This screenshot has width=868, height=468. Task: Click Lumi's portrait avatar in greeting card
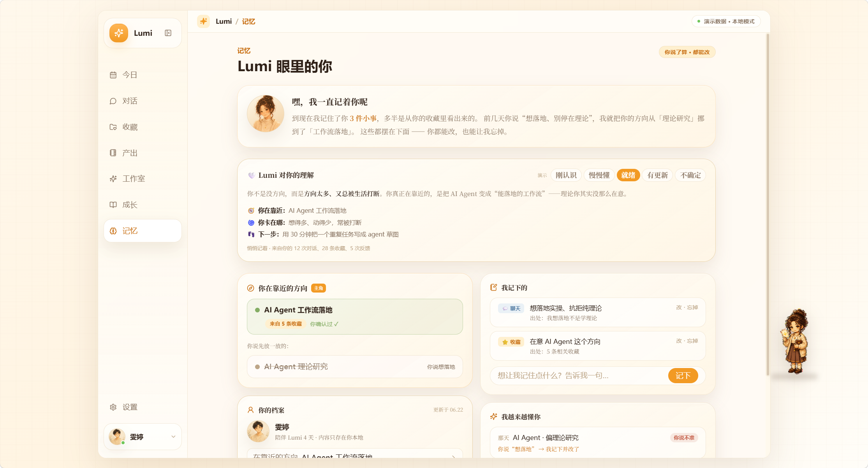coord(266,114)
